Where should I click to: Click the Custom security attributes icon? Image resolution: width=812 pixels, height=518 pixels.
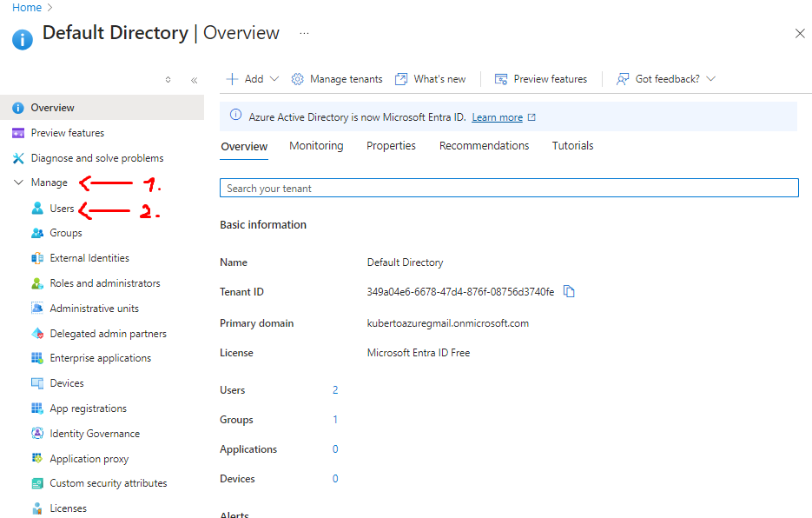[37, 483]
